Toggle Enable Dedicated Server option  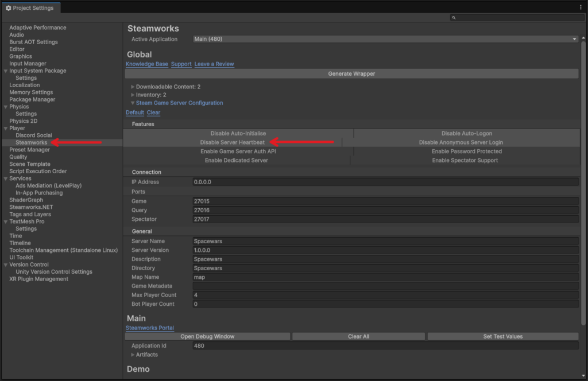(236, 161)
